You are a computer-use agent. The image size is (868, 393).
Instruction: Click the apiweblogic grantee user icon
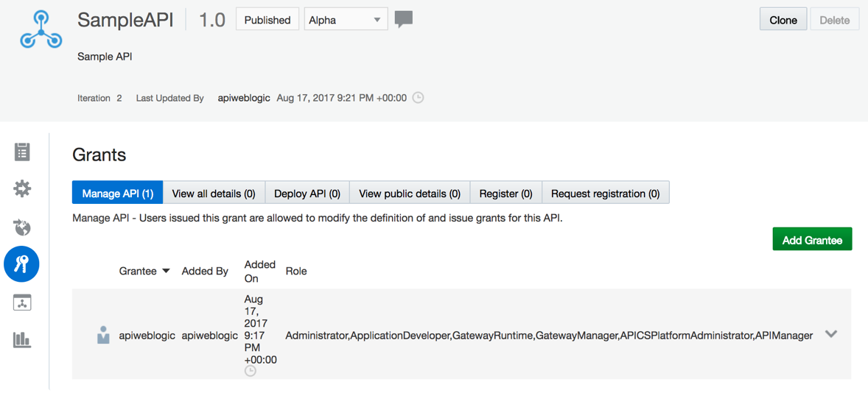point(103,335)
